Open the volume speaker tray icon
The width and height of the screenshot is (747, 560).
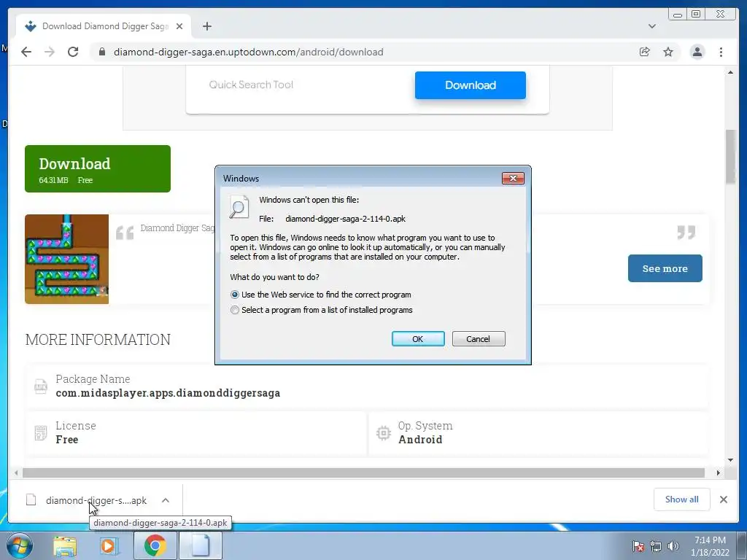pyautogui.click(x=673, y=546)
